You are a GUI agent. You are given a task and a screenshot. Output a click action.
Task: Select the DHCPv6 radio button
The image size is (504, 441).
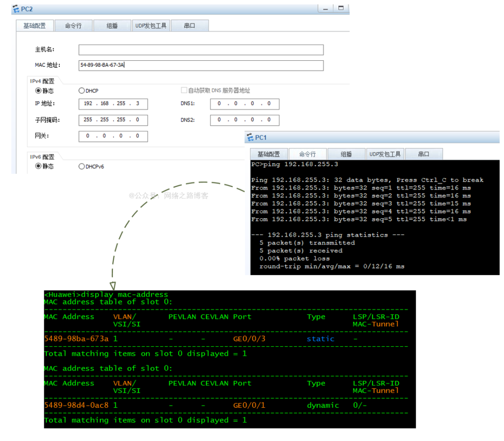coord(82,166)
